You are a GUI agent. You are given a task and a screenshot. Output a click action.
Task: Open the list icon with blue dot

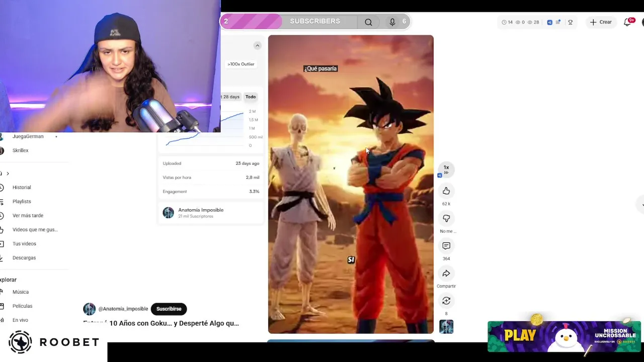pyautogui.click(x=558, y=22)
